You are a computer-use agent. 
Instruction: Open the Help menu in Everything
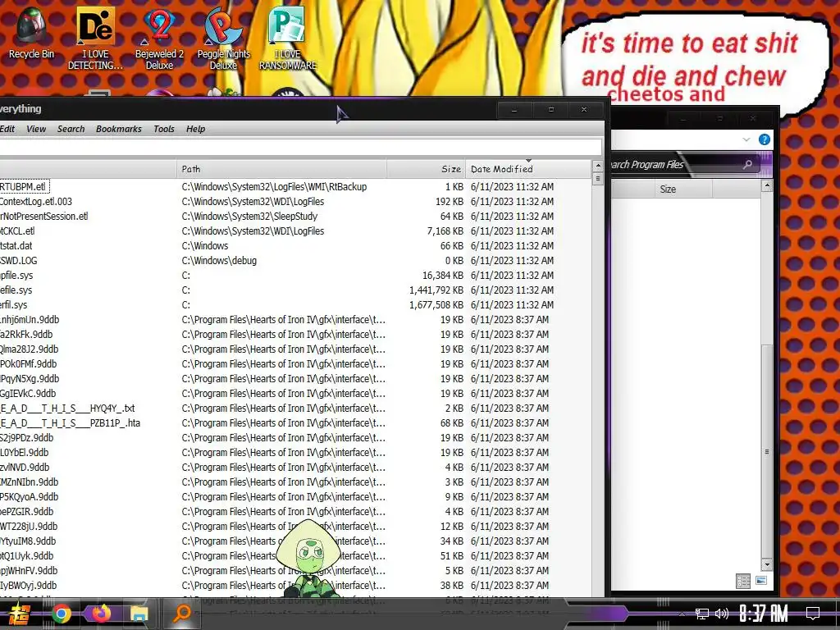pos(195,129)
